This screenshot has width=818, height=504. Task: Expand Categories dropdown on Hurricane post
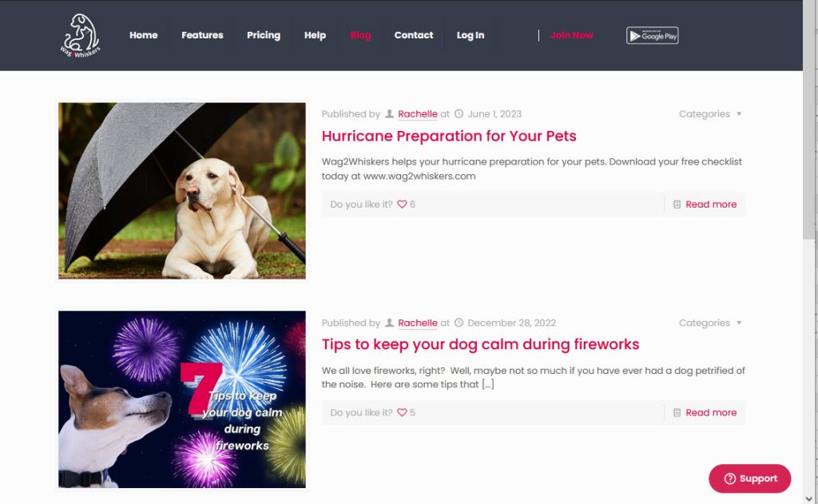point(710,113)
